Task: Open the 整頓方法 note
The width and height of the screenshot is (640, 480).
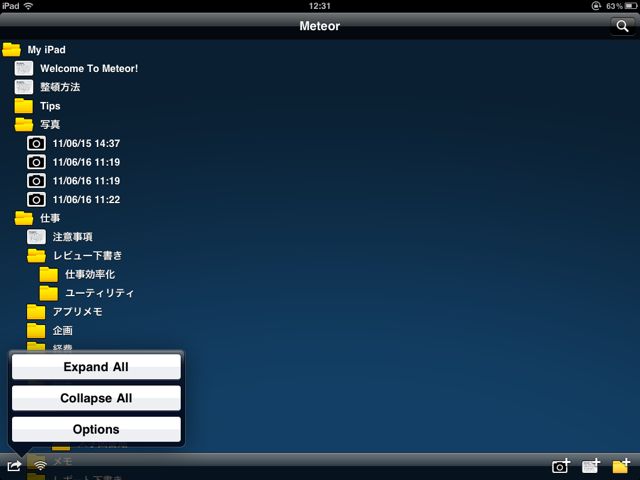Action: pos(60,87)
